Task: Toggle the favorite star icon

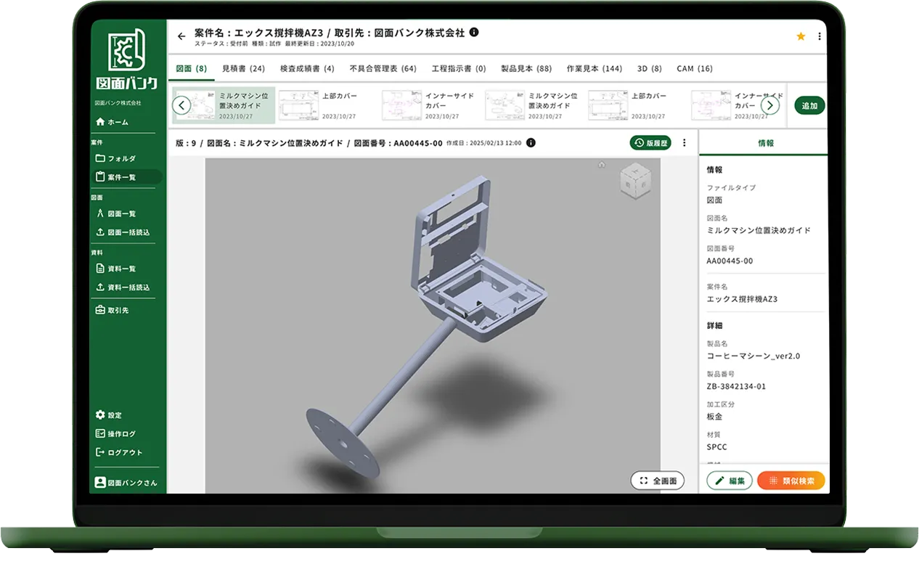Action: pyautogui.click(x=801, y=36)
